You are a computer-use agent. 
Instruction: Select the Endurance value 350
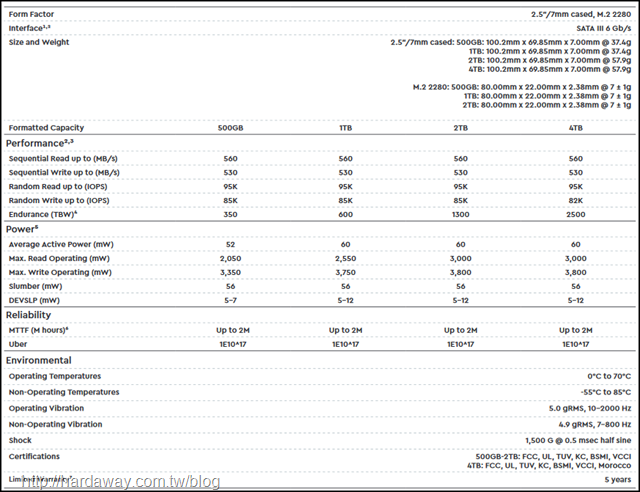pyautogui.click(x=230, y=214)
